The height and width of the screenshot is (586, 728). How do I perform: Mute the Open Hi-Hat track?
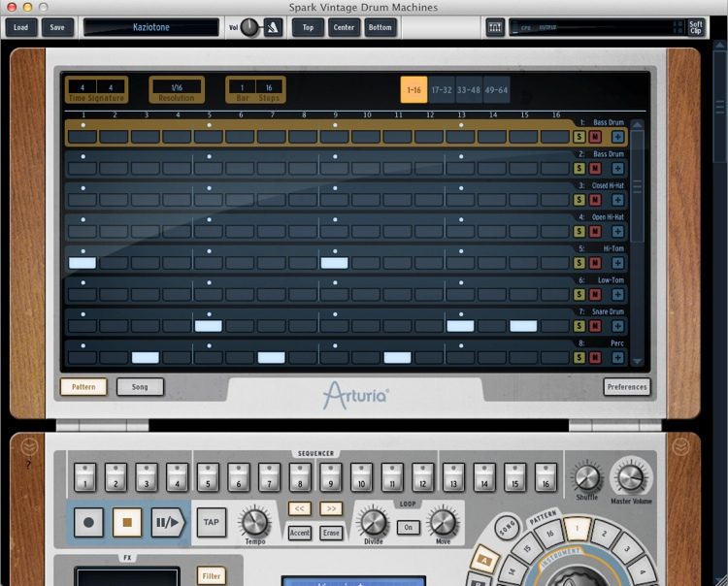pos(595,232)
